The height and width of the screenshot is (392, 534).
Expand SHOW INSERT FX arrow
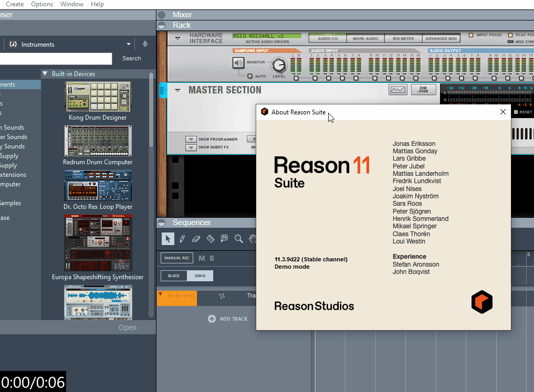tap(191, 147)
